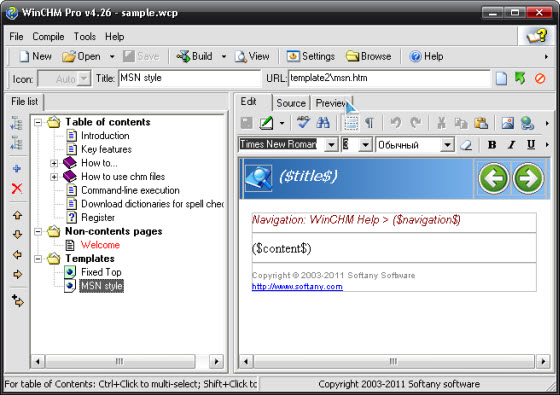The height and width of the screenshot is (395, 560).
Task: Move the item down with the down arrow icon
Action: 17,235
